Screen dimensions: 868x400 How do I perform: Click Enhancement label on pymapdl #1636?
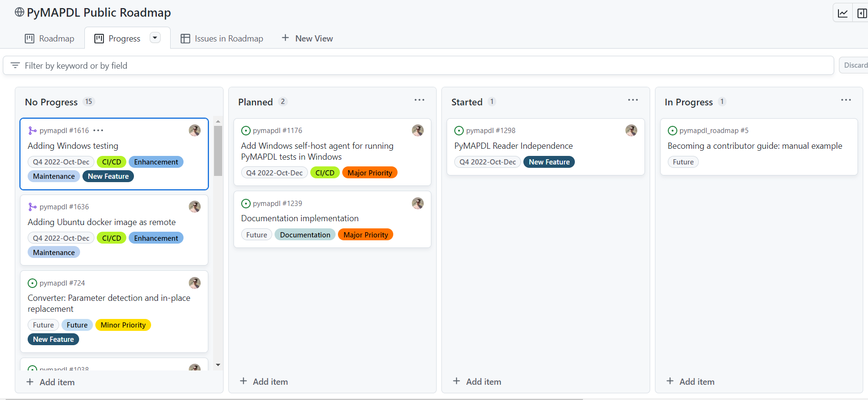(x=156, y=238)
